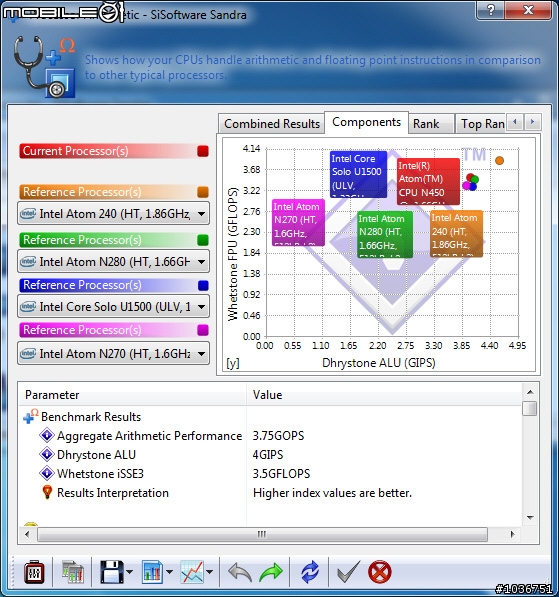Screen dimensions: 559x597
Task: Click the 4GIPS value
Action: click(x=268, y=454)
